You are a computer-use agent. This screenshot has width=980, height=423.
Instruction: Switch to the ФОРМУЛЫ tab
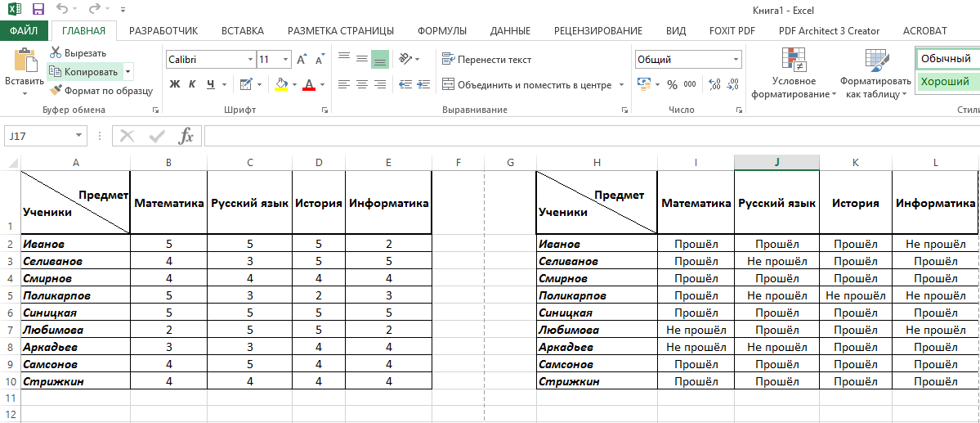click(442, 30)
